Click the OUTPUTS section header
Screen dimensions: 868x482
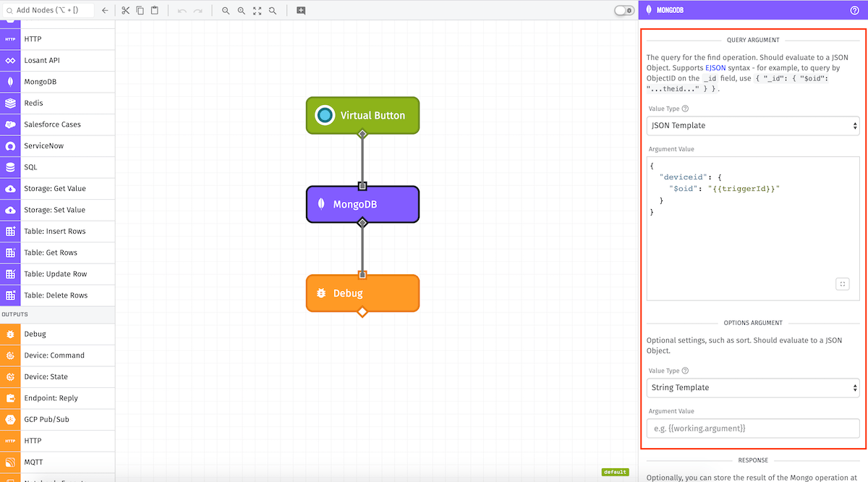(58, 315)
